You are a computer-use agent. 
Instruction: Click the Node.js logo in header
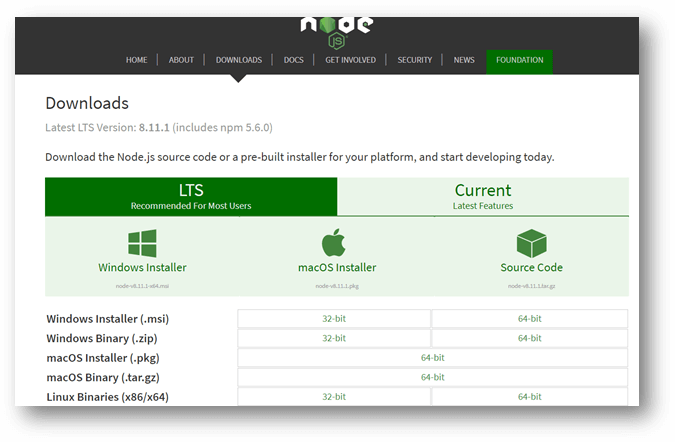pyautogui.click(x=337, y=33)
